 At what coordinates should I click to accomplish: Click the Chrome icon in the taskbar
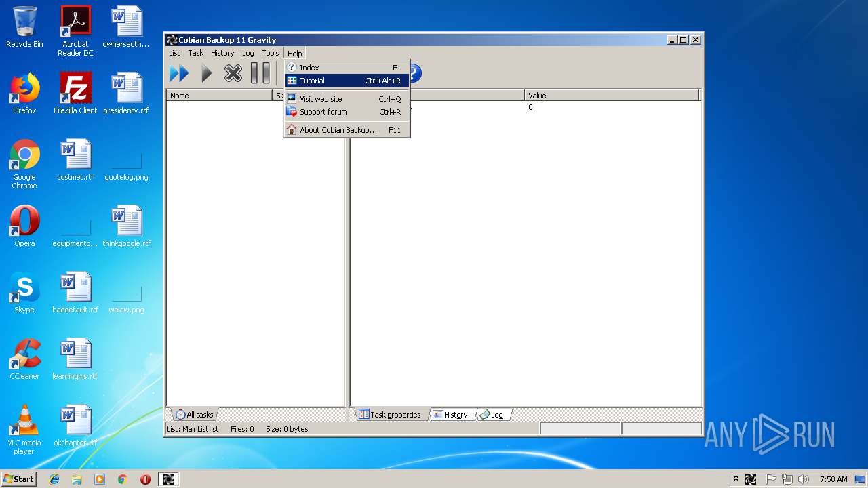point(122,479)
